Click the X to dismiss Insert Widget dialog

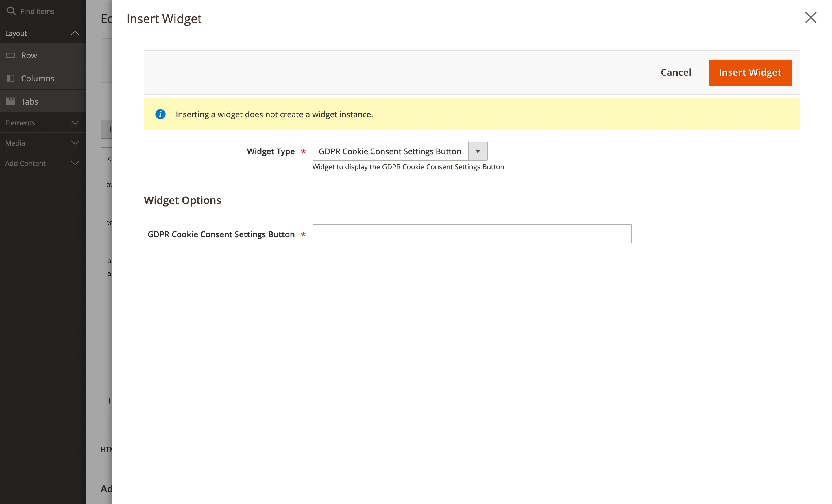coord(811,18)
